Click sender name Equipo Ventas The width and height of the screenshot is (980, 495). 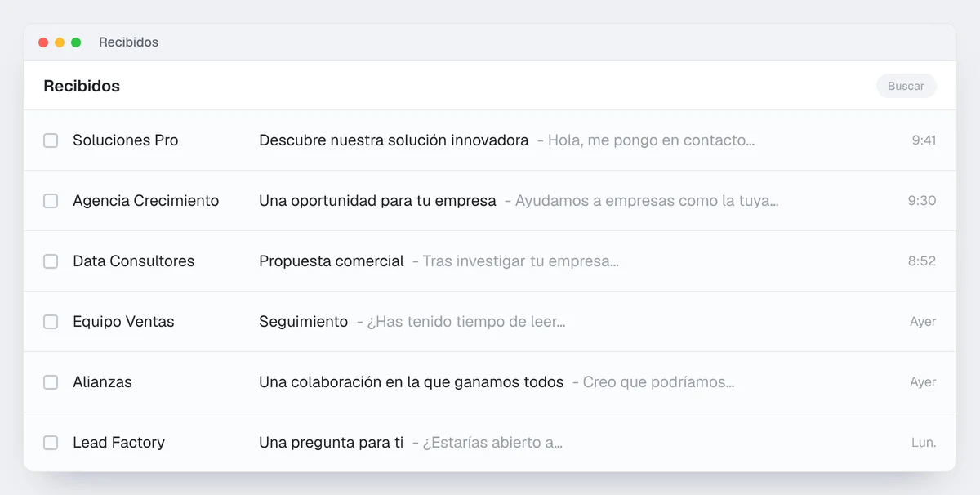123,322
